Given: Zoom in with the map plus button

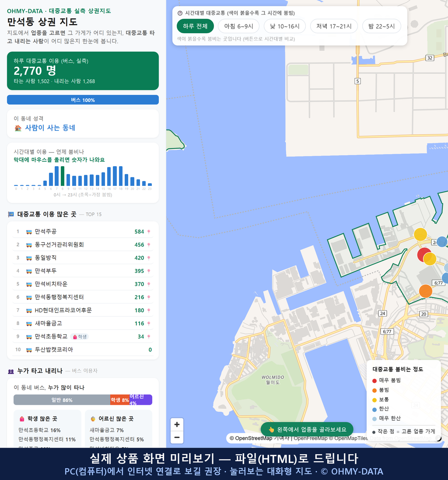Looking at the screenshot, I should click(177, 424).
